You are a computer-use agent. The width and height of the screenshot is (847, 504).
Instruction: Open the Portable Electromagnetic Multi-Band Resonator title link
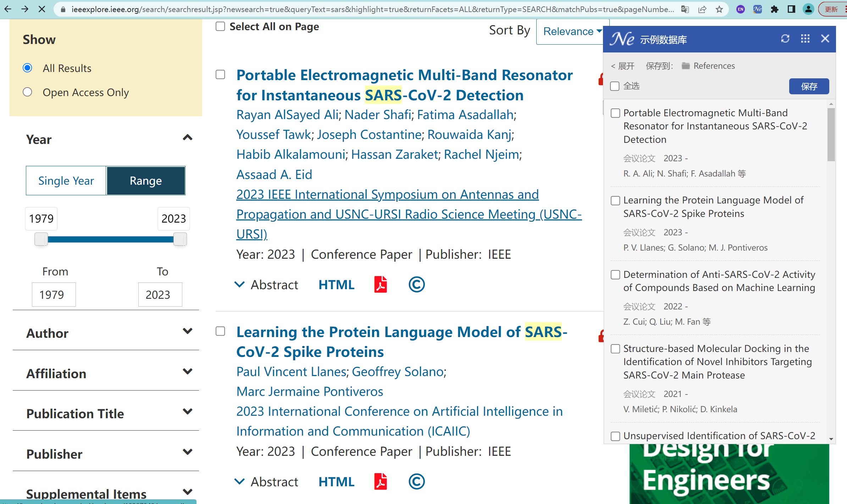[x=404, y=85]
